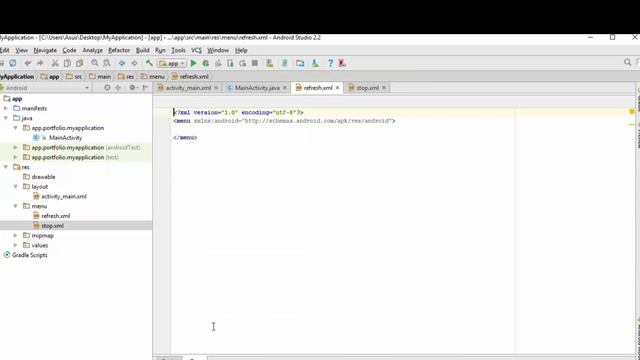Expand the manifests folder arrow
Screen dimensions: 640x360
6,108
